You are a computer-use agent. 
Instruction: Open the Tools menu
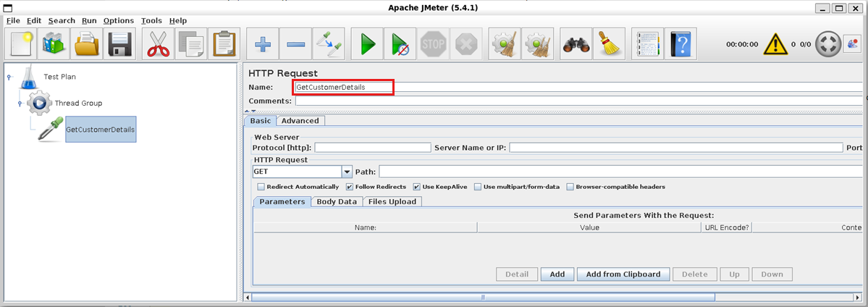click(x=151, y=20)
